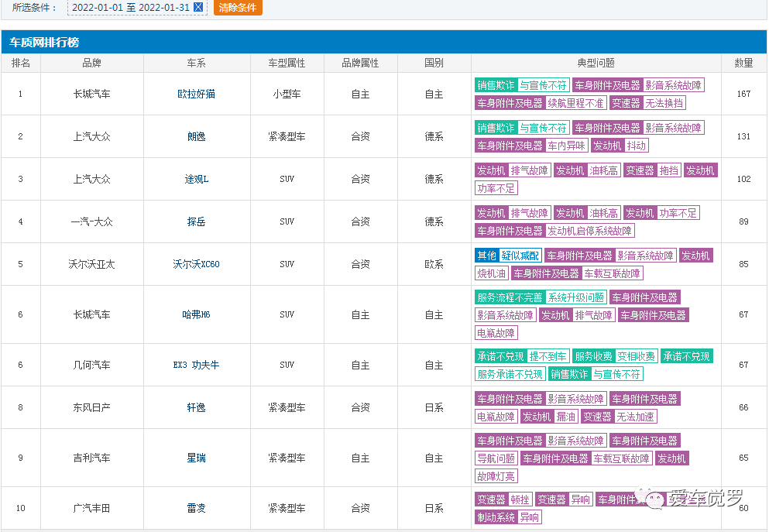This screenshot has width=769, height=532.
Task: Open the 雷凌 series link
Action: [x=197, y=508]
